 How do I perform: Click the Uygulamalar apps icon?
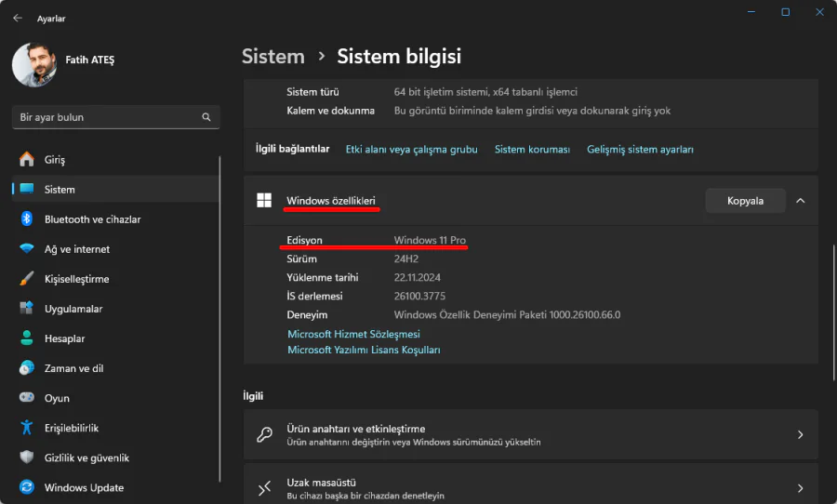pyautogui.click(x=27, y=308)
